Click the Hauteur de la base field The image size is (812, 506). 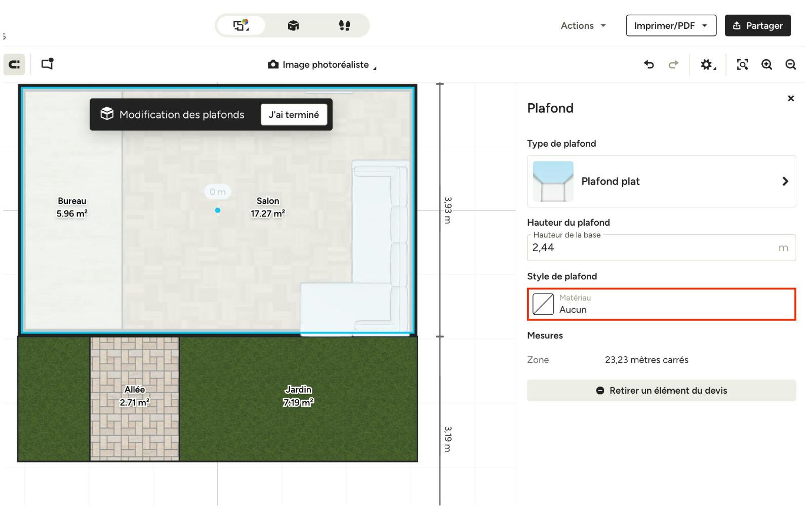click(653, 247)
